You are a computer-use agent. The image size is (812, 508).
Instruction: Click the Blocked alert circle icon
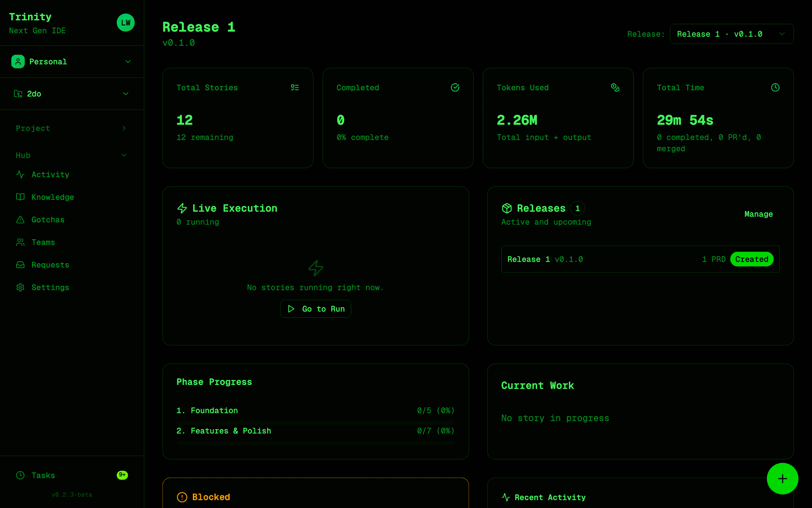[x=182, y=497]
